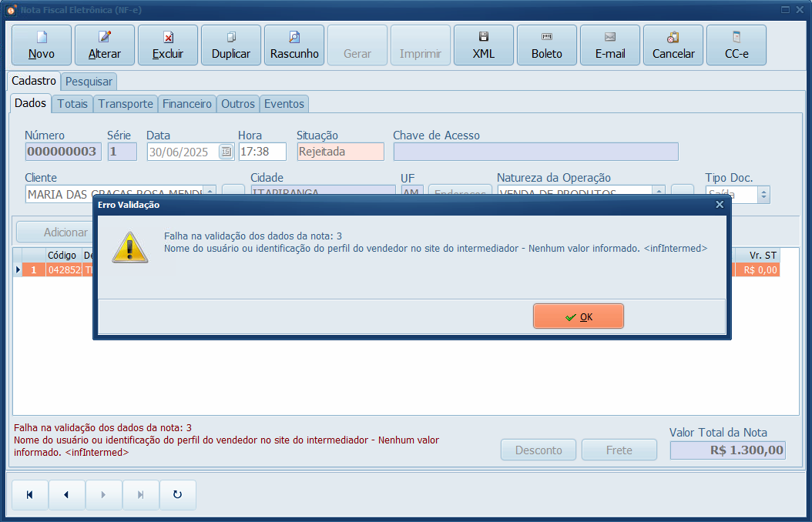Send the invoice by E-mail
Viewport: 812px width, 522px height.
pyautogui.click(x=610, y=45)
